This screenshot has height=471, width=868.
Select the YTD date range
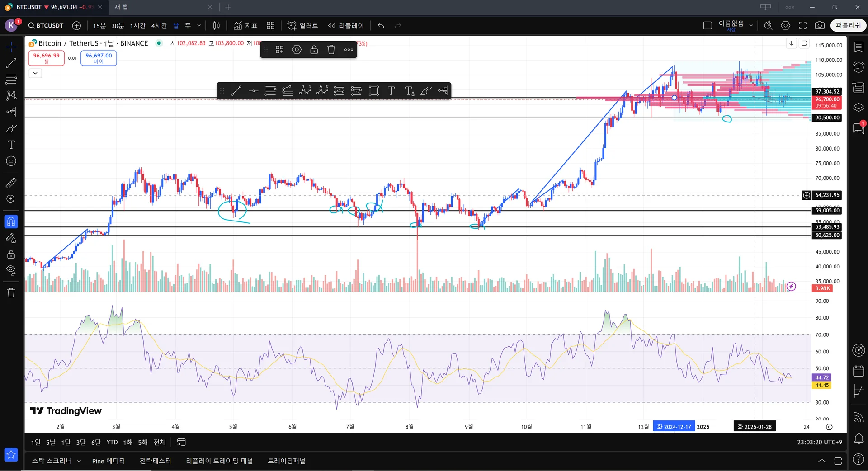coord(112,443)
